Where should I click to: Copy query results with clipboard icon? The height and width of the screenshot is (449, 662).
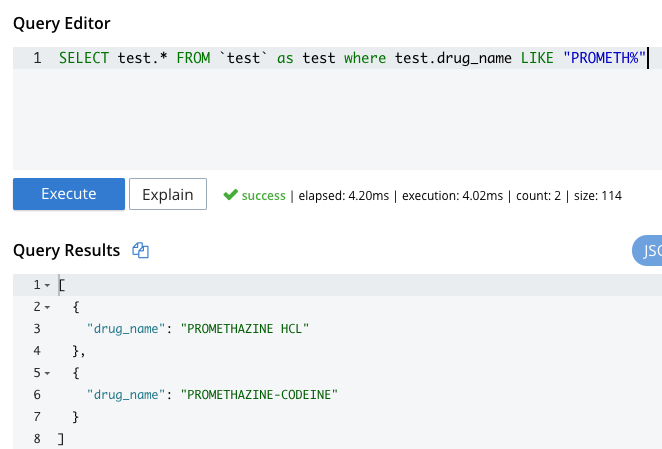pos(141,251)
